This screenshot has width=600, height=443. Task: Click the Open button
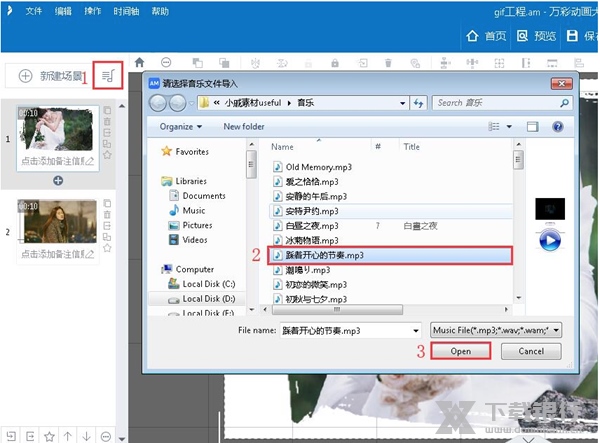pos(460,351)
